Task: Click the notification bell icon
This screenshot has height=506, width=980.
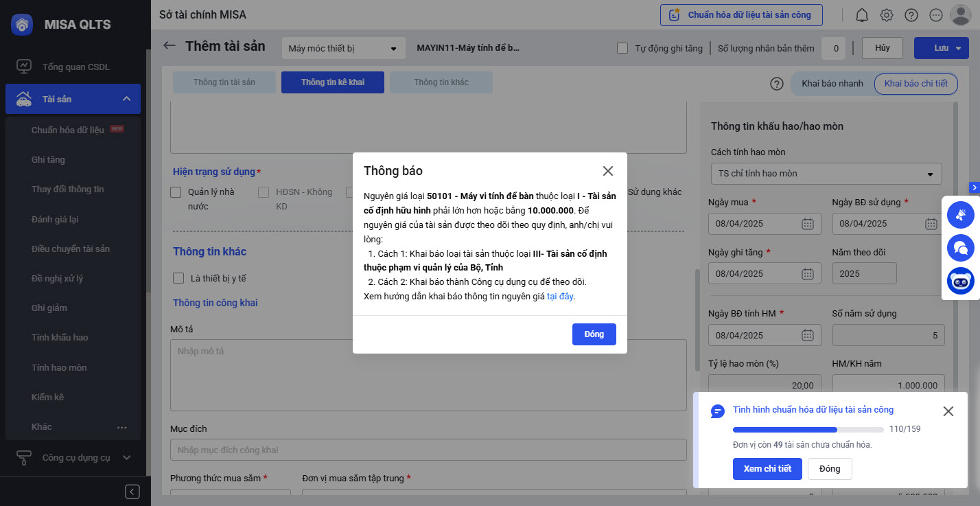Action: click(x=862, y=15)
